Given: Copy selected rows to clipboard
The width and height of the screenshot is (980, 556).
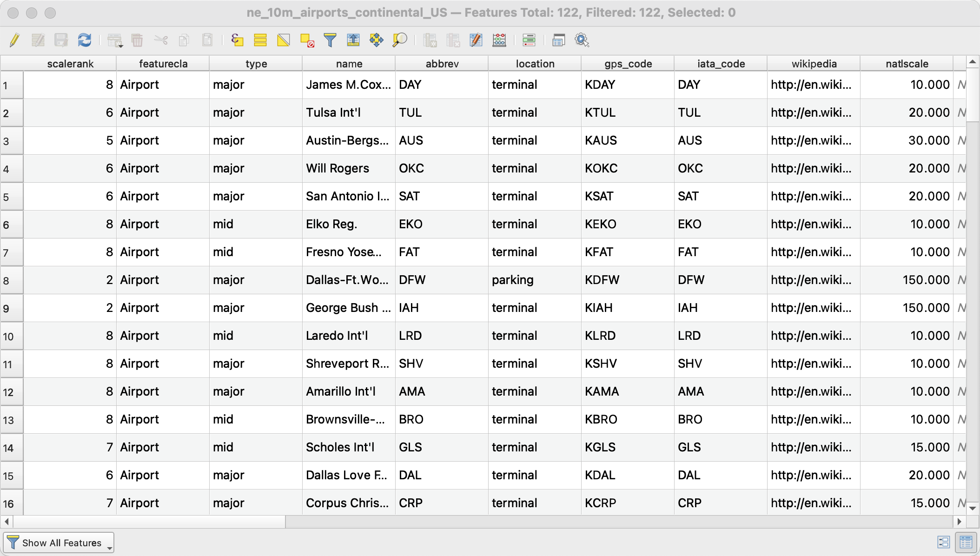Looking at the screenshot, I should (x=184, y=40).
